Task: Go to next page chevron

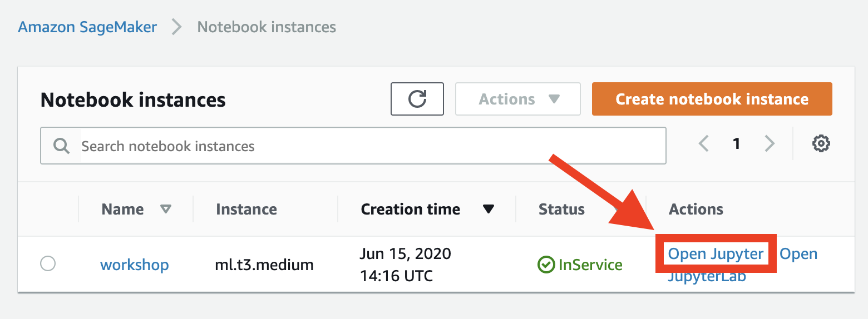Action: click(x=770, y=144)
